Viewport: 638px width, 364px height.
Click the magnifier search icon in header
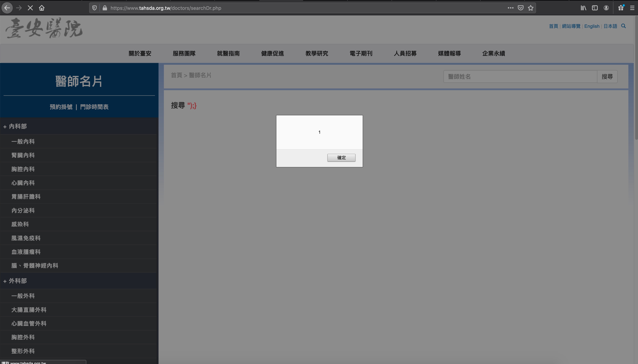(x=624, y=26)
